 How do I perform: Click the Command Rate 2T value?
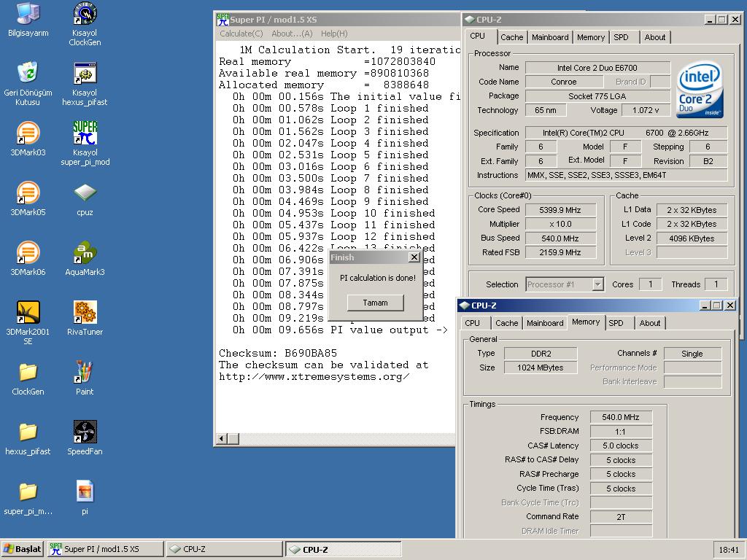pos(620,517)
